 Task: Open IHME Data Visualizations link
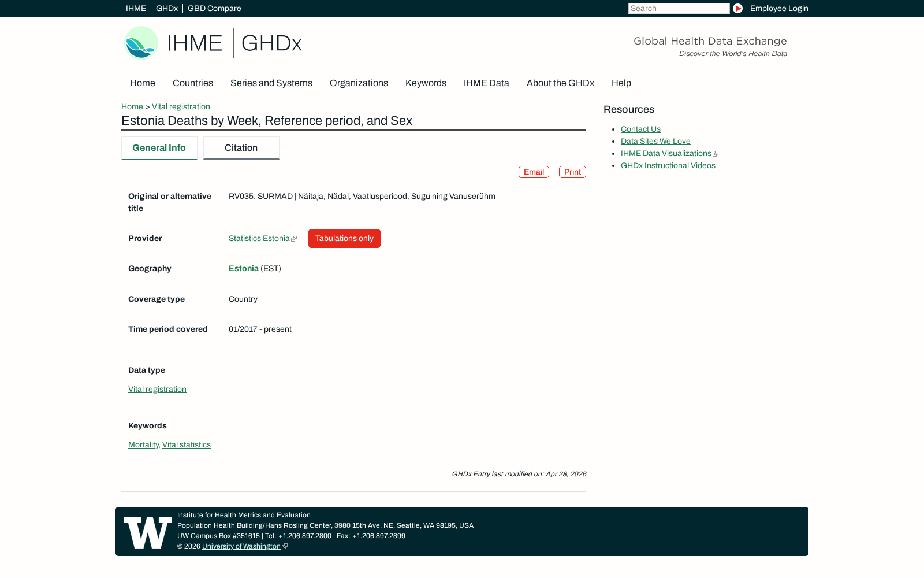(666, 153)
